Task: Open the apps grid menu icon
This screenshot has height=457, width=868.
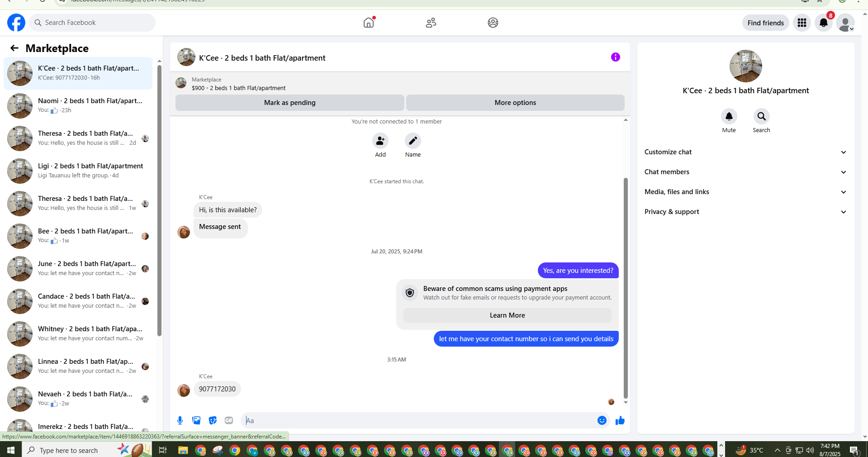Action: 802,23
